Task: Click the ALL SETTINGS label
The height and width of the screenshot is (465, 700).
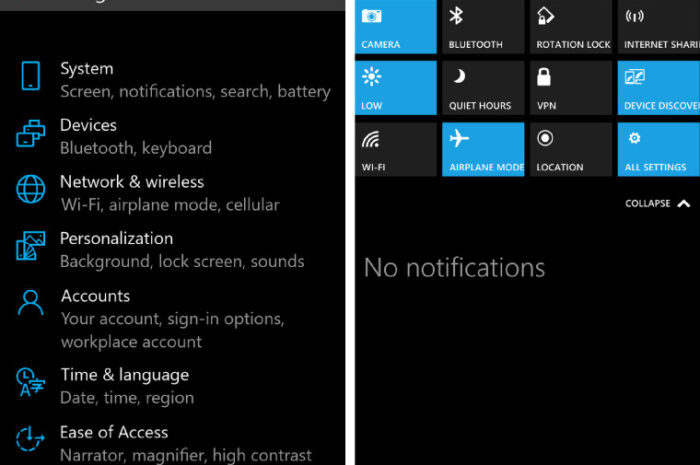Action: pos(655,167)
